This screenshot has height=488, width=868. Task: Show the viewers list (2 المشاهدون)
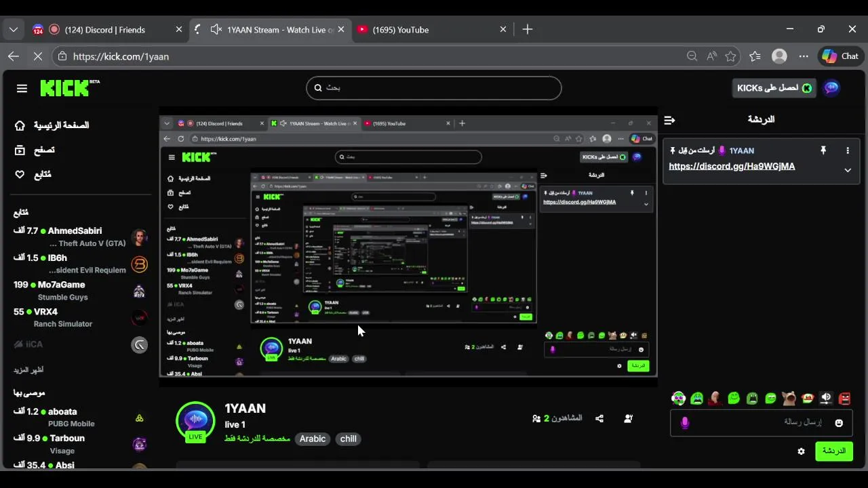557,418
